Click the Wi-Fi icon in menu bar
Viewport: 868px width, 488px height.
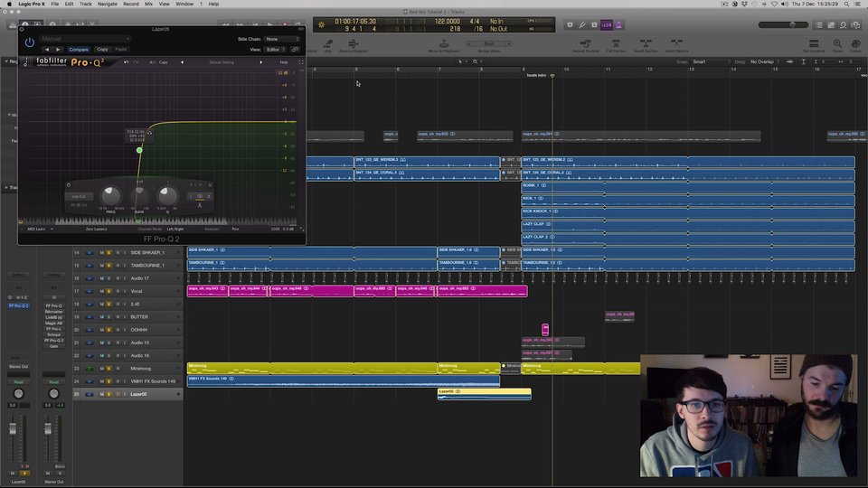pyautogui.click(x=774, y=4)
